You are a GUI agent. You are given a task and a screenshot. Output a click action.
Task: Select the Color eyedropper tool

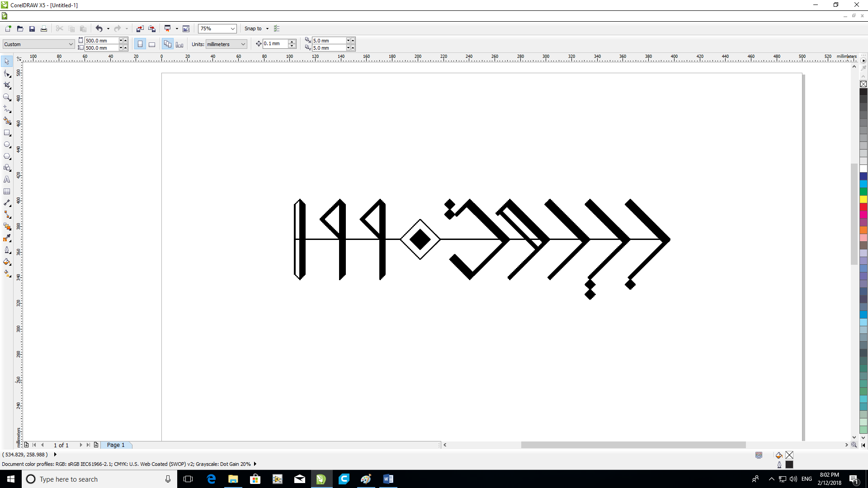click(7, 238)
